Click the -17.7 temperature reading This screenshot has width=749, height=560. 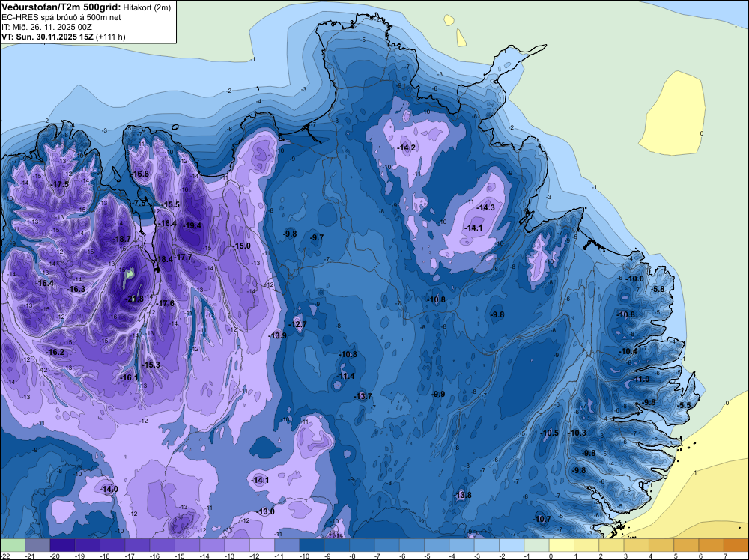point(184,257)
